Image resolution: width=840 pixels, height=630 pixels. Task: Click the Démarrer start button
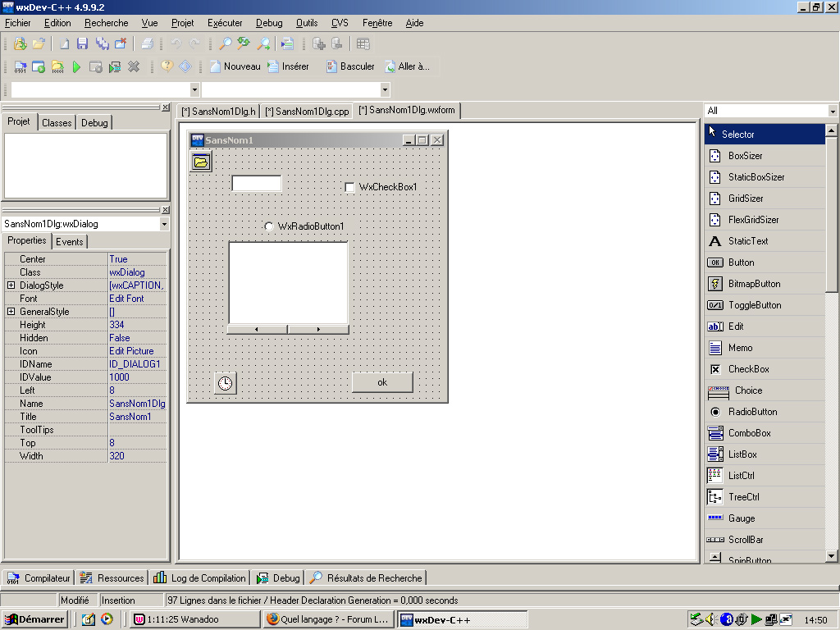34,619
